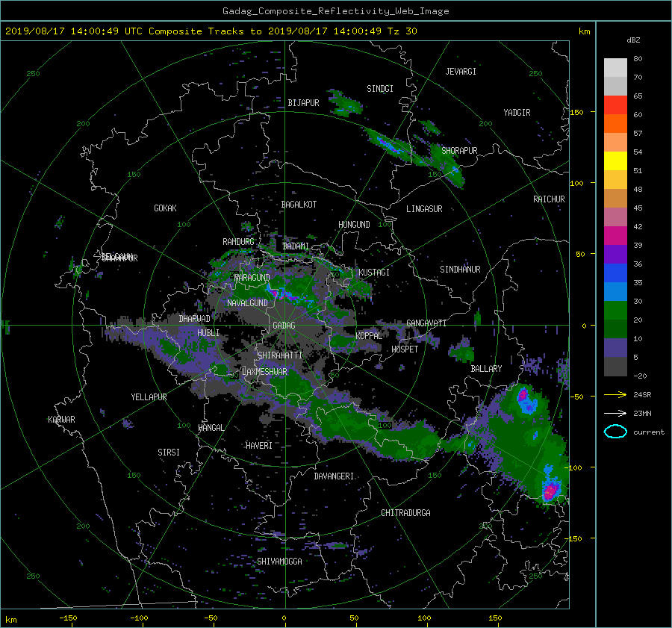Click the -150 km bottom axis label

[x=68, y=618]
